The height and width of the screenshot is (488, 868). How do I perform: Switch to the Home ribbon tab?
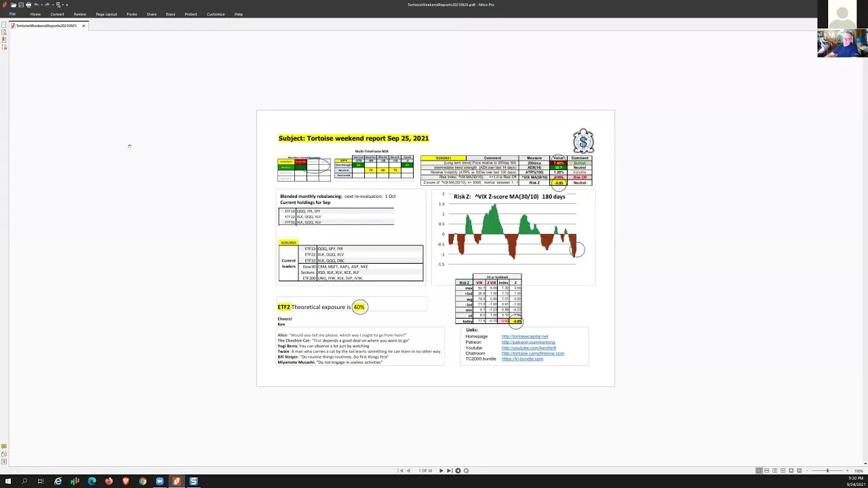coord(35,14)
